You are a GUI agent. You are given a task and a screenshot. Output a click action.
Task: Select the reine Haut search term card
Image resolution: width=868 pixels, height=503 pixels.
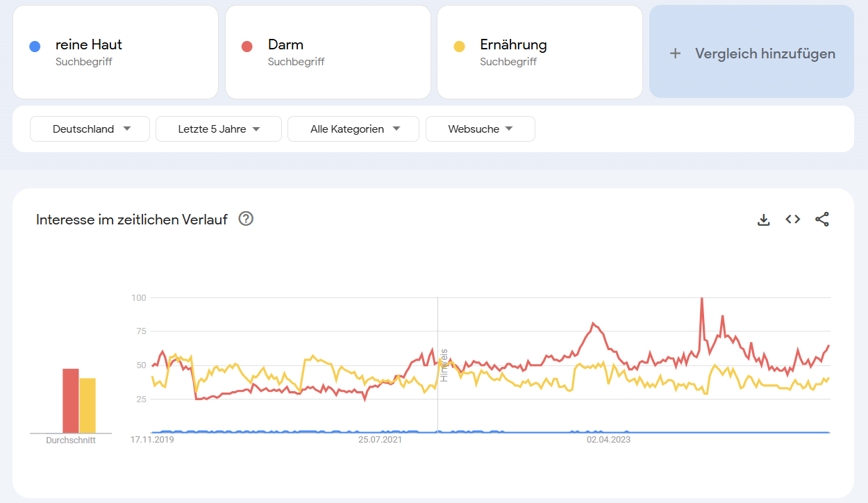pos(115,52)
